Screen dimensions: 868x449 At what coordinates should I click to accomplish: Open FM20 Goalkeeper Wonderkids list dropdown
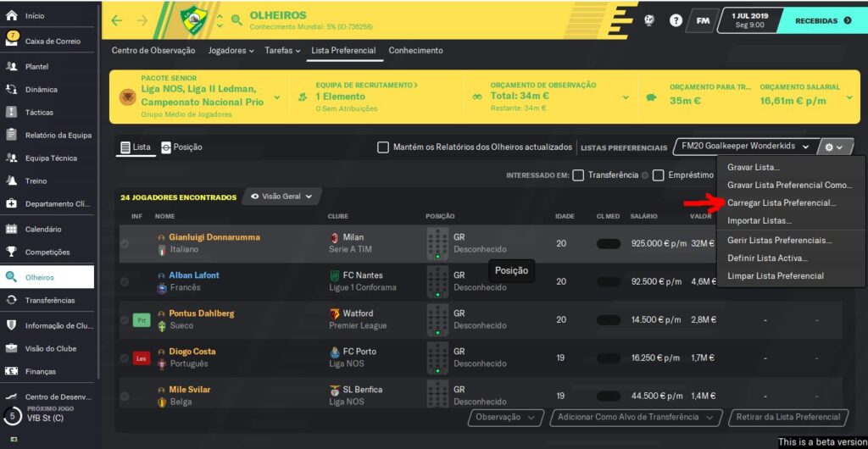click(x=746, y=147)
